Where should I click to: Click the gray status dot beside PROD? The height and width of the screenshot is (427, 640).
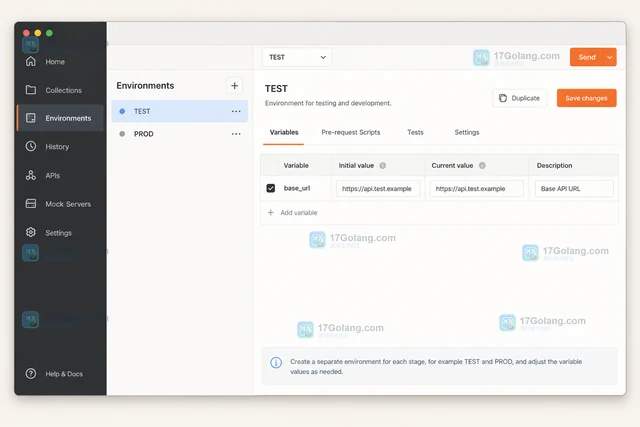point(122,133)
